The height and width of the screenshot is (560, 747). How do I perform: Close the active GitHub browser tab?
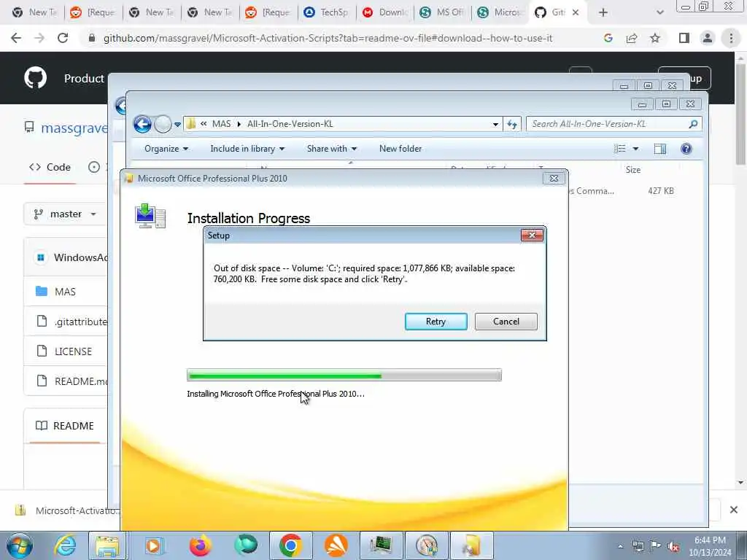tap(576, 12)
